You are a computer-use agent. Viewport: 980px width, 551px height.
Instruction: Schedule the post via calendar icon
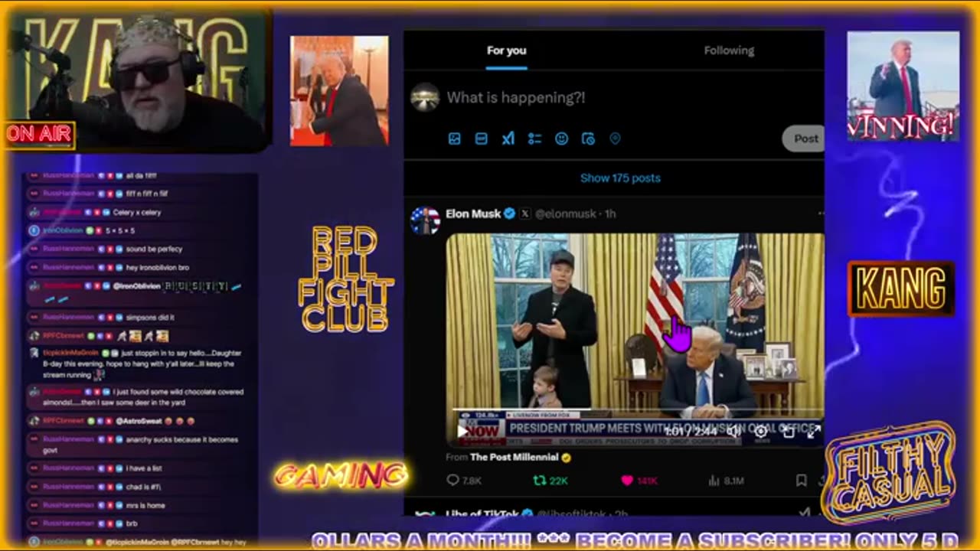588,139
